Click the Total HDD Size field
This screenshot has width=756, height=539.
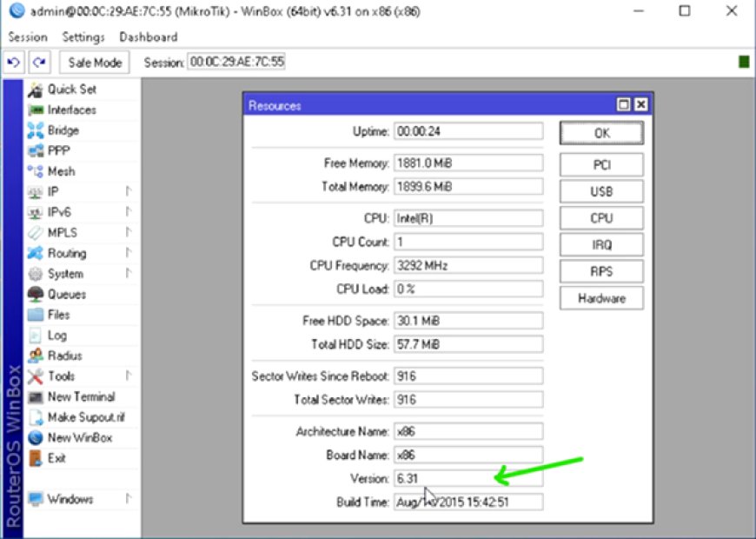(468, 344)
